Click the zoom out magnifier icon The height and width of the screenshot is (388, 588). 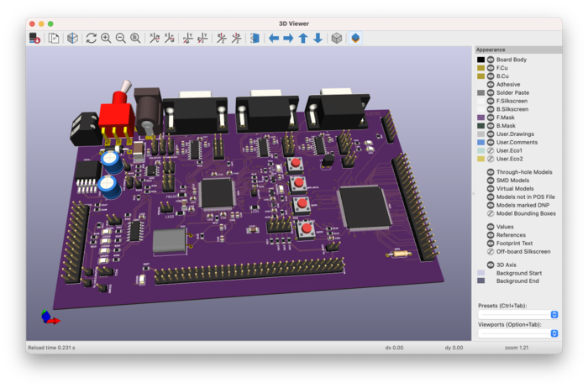(x=120, y=38)
